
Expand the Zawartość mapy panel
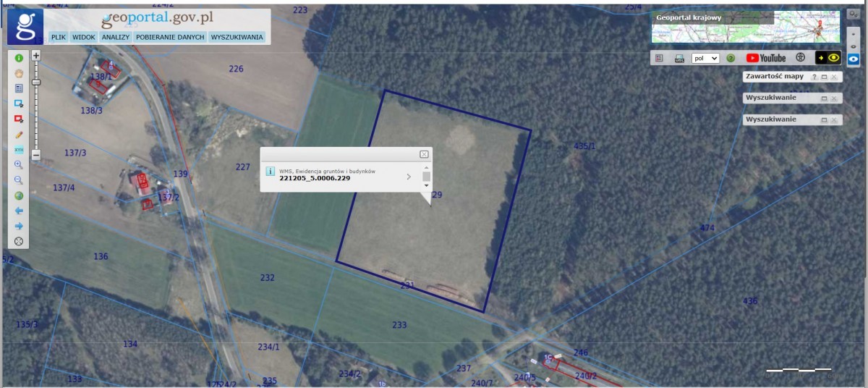coord(824,77)
